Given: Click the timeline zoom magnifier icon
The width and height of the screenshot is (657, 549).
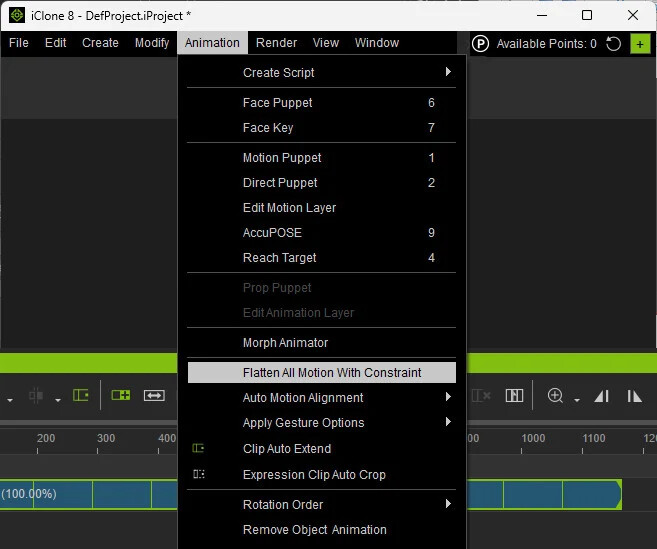Looking at the screenshot, I should point(555,396).
